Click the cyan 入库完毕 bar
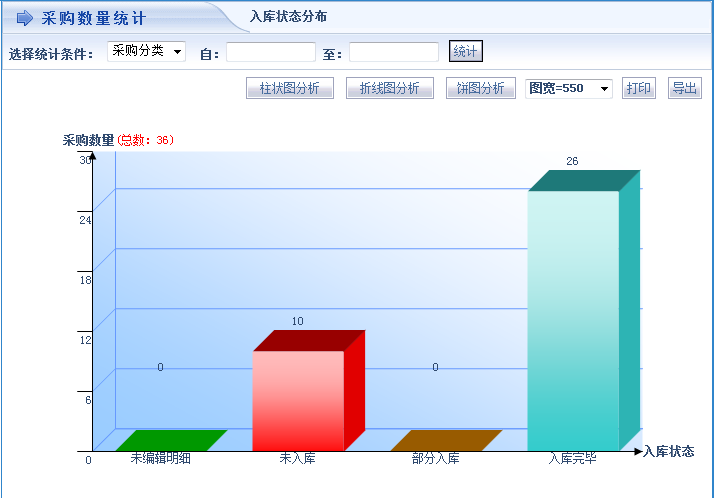The image size is (714, 498). [573, 320]
